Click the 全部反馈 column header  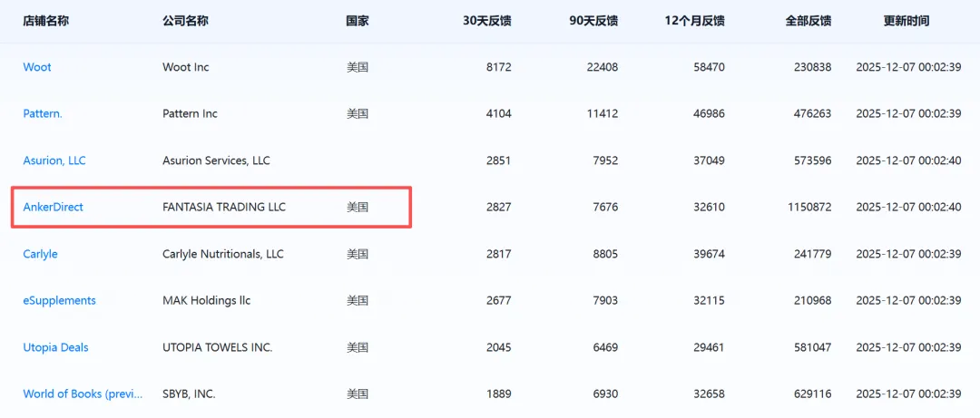[808, 21]
